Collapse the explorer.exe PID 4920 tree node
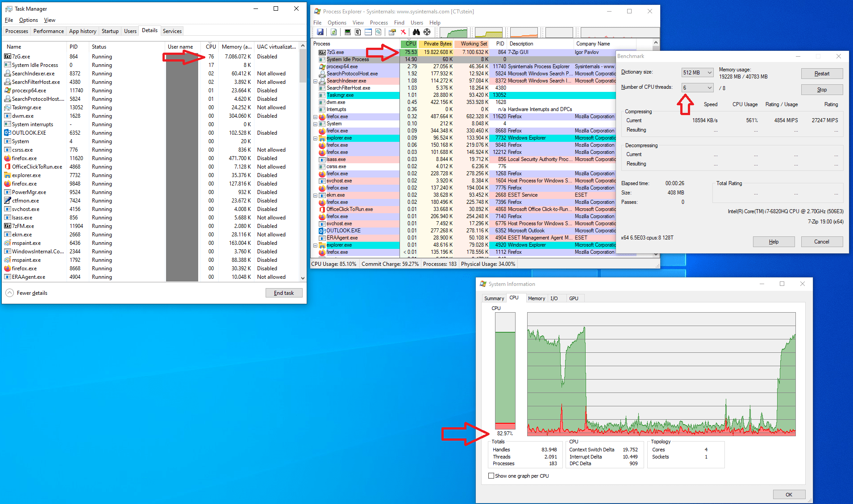Viewport: 853px width, 504px height. (x=316, y=245)
